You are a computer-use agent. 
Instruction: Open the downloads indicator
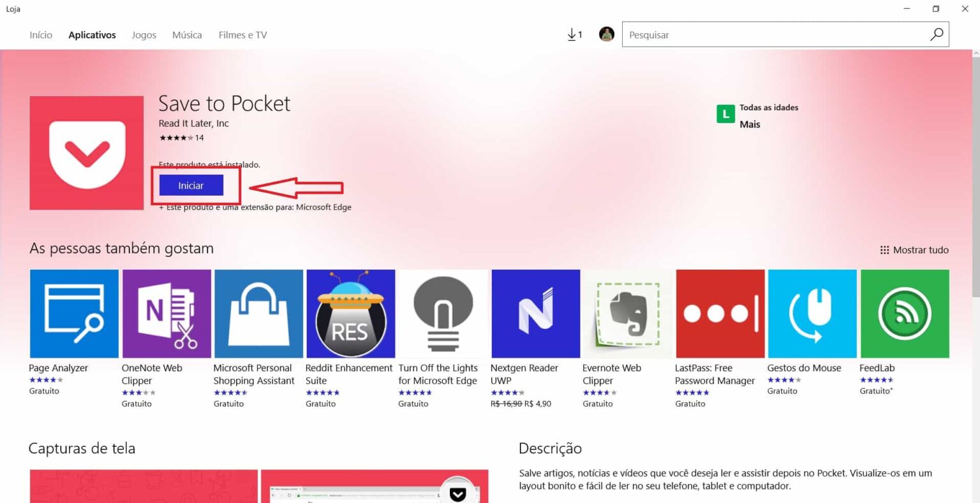(x=574, y=34)
